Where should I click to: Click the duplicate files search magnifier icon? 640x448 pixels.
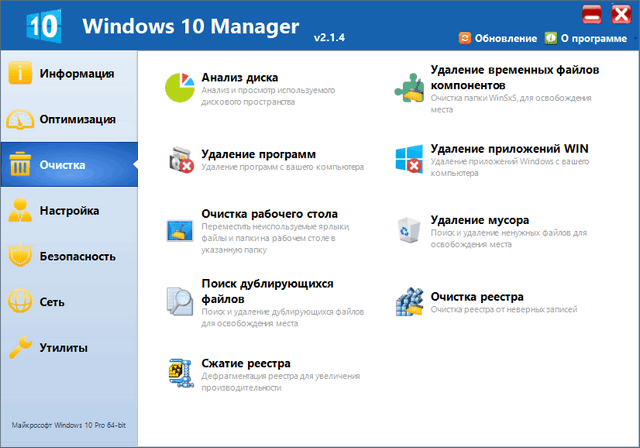[x=179, y=301]
